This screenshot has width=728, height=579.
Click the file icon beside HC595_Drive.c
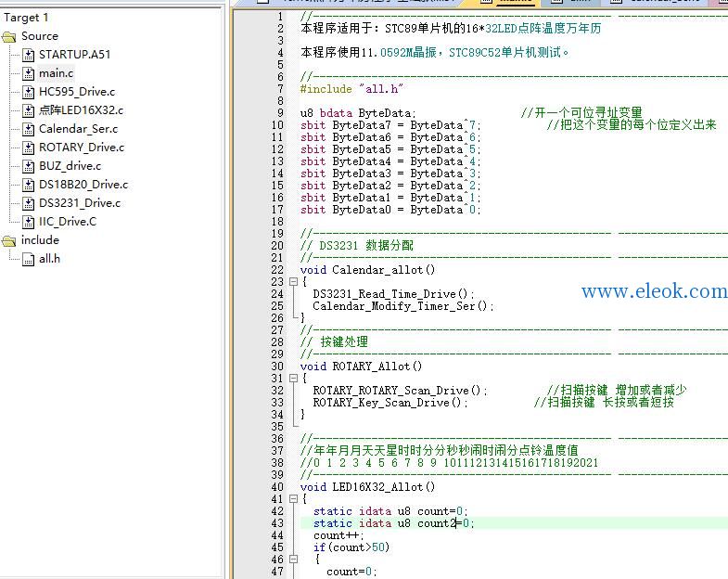(x=29, y=92)
